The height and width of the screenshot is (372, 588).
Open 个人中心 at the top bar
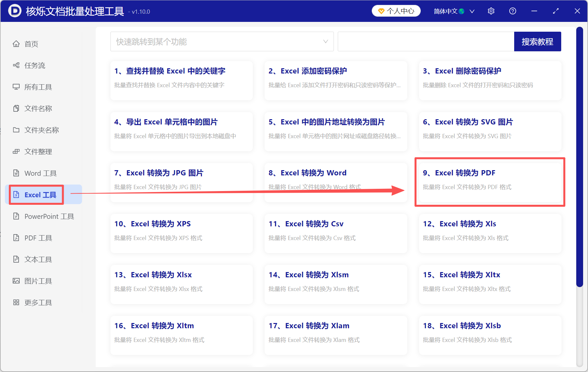396,11
